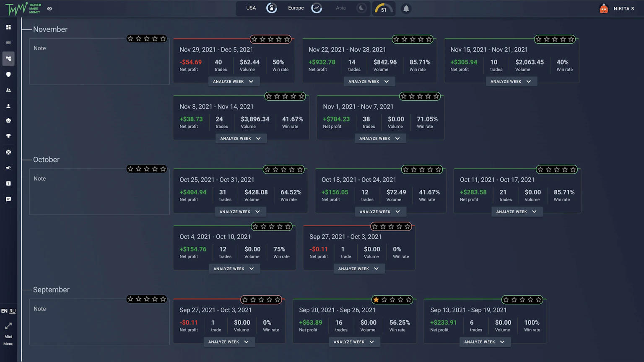Open the question mark help icon
Image resolution: width=644 pixels, height=362 pixels.
tap(8, 183)
